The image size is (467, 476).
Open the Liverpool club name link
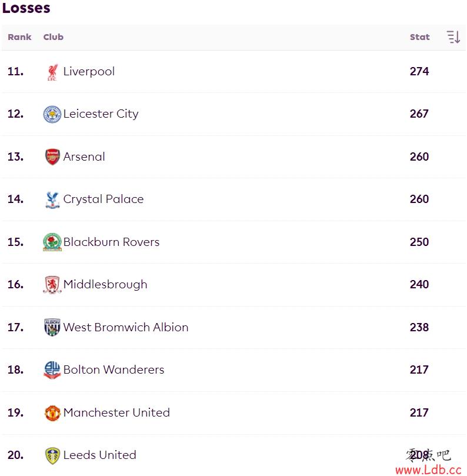pyautogui.click(x=89, y=72)
